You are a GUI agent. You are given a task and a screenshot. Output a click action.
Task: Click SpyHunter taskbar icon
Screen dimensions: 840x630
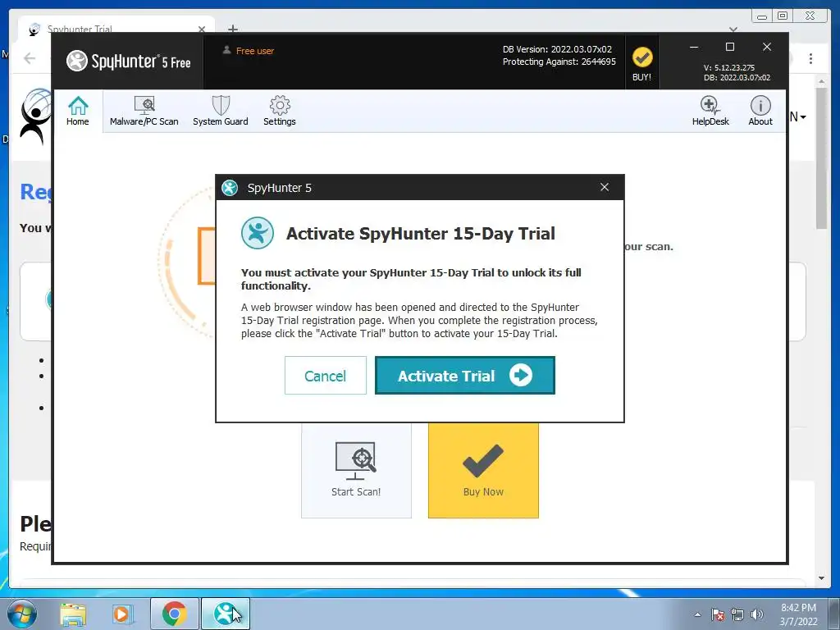click(x=226, y=614)
